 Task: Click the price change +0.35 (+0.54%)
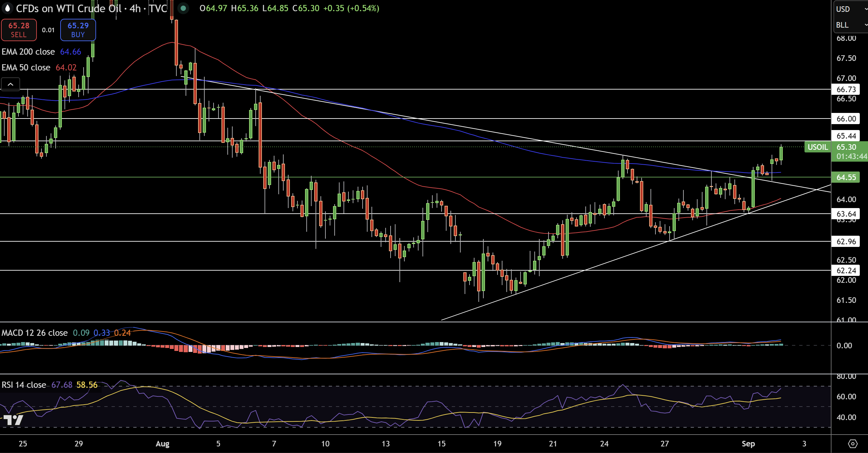pos(351,8)
